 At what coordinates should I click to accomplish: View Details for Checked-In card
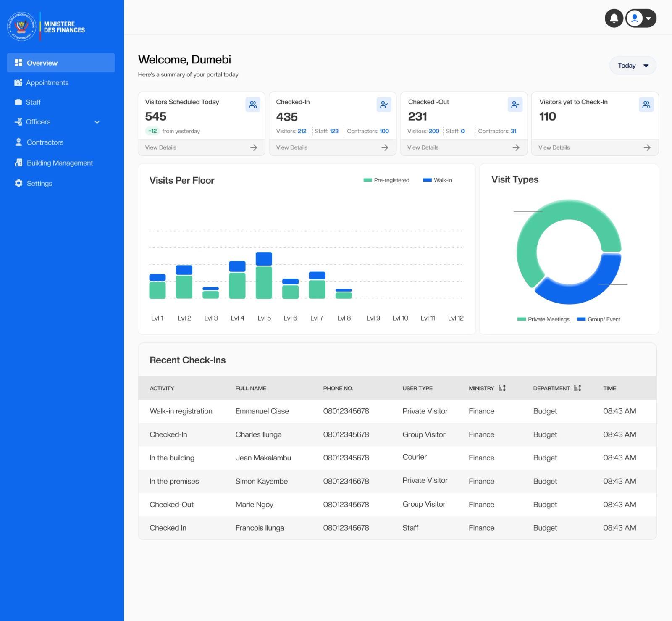[292, 147]
